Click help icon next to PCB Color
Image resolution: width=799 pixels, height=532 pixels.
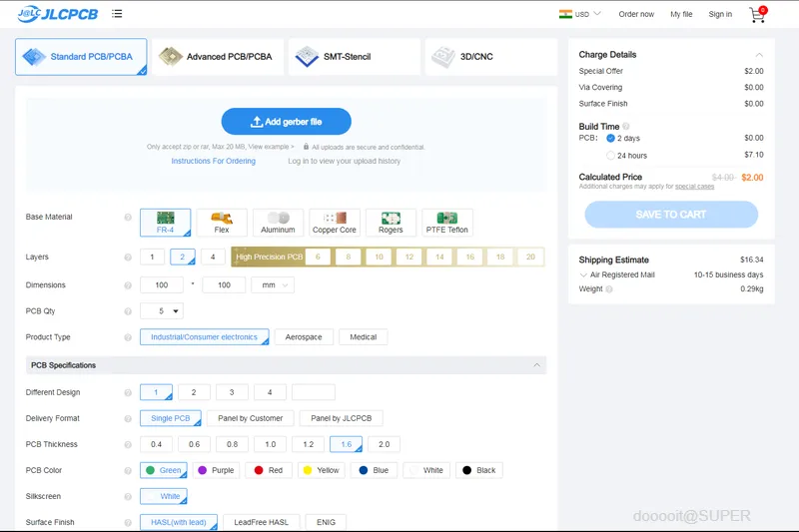(128, 470)
